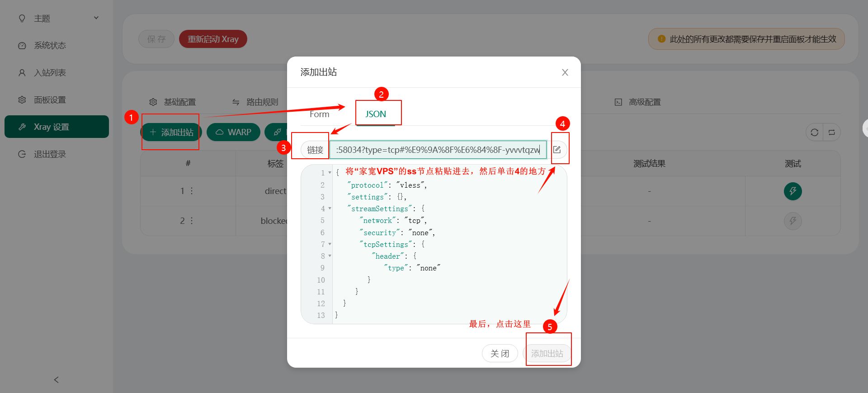Open the three-dot menu for row 2
This screenshot has height=393, width=868.
pos(192,221)
